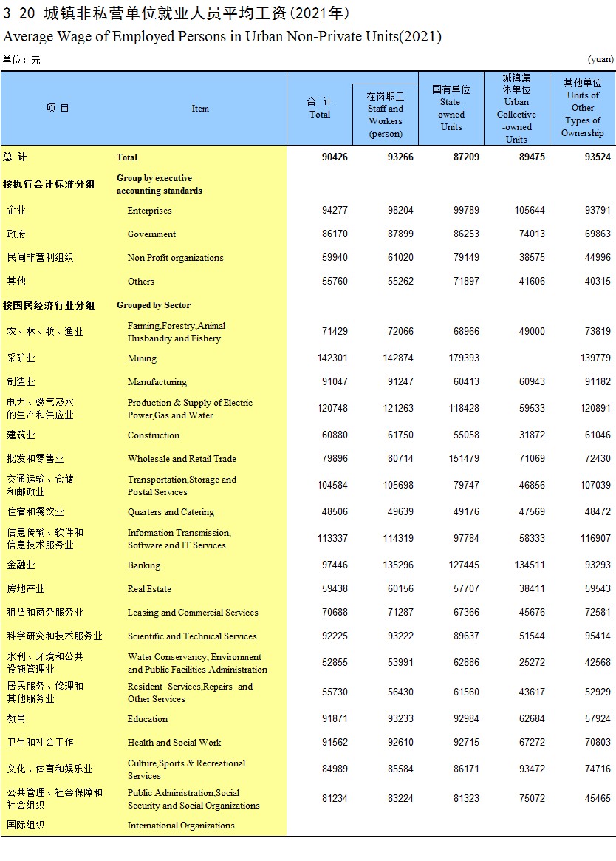Viewport: 616px width, 861px height.
Task: Click state-owned wholesale value 151479
Action: (x=464, y=458)
